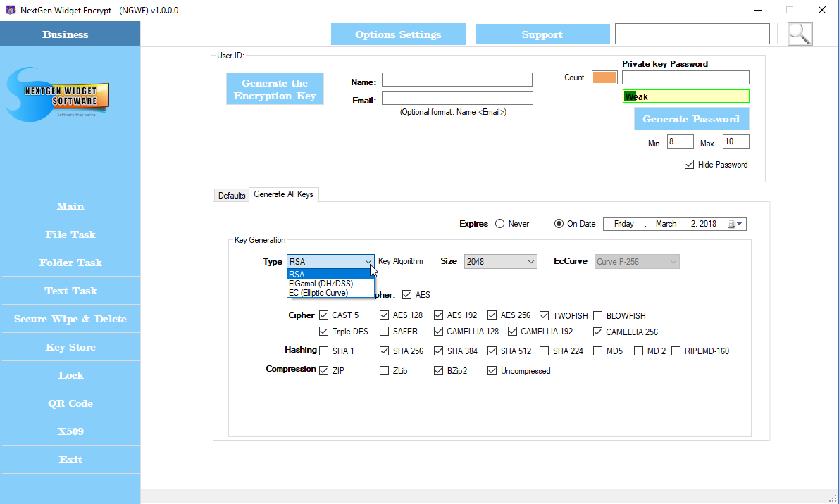Screen dimensions: 839x504
Task: Click Exit in the sidebar
Action: click(70, 460)
